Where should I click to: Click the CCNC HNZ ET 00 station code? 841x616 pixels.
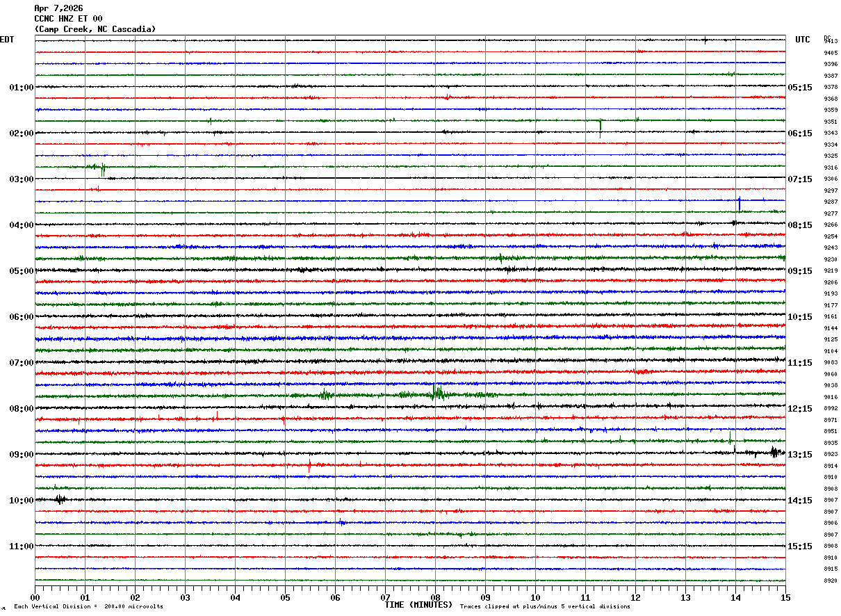[68, 19]
